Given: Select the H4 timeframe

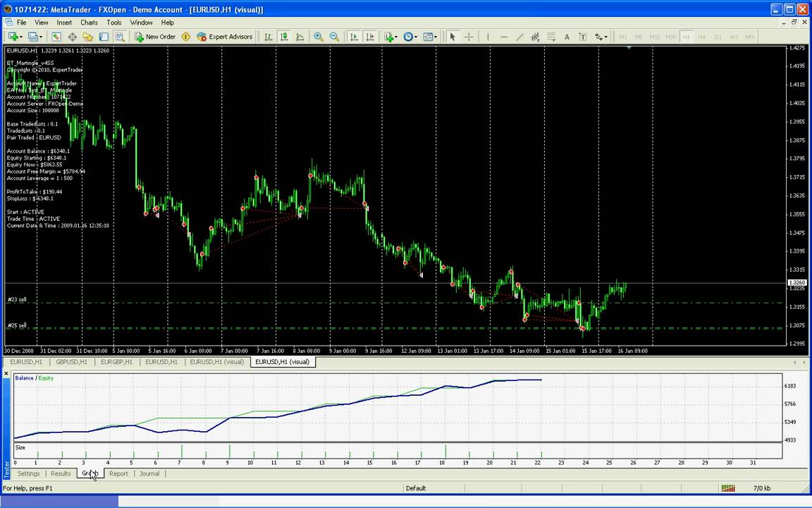Looking at the screenshot, I should 702,37.
